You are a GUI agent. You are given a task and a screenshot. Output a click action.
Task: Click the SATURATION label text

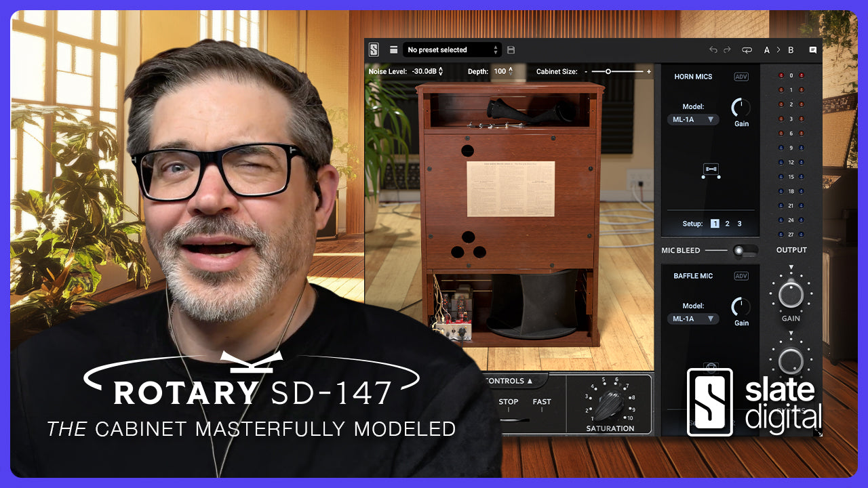pyautogui.click(x=610, y=428)
